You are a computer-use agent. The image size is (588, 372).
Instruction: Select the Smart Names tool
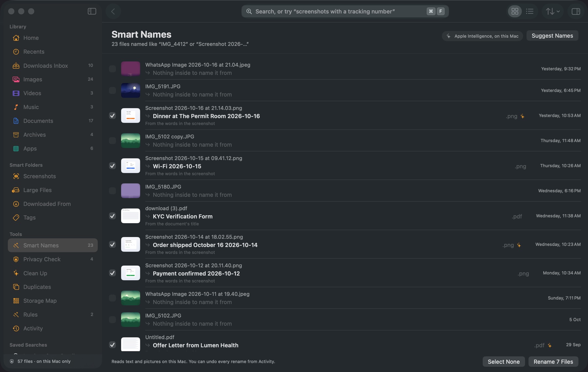click(53, 245)
